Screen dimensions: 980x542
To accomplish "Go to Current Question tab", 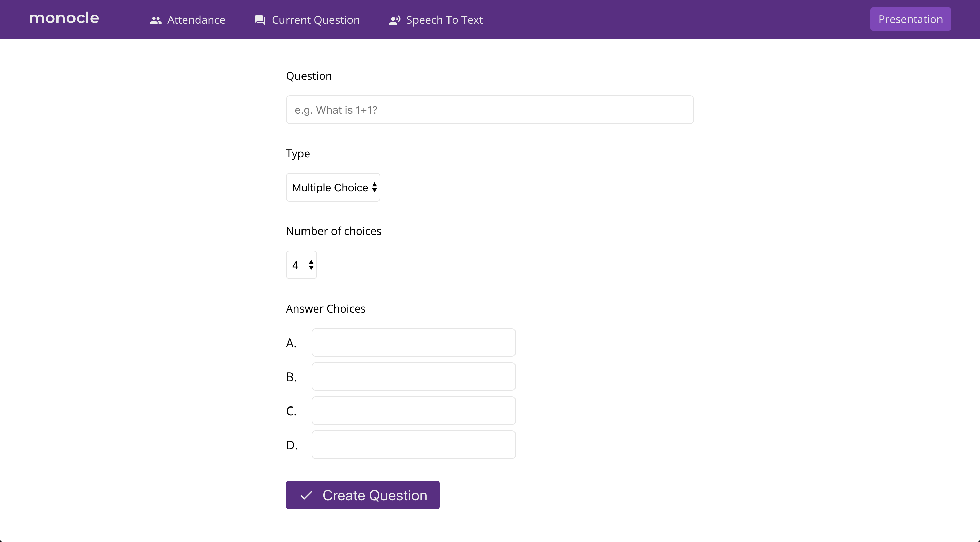I will (315, 20).
